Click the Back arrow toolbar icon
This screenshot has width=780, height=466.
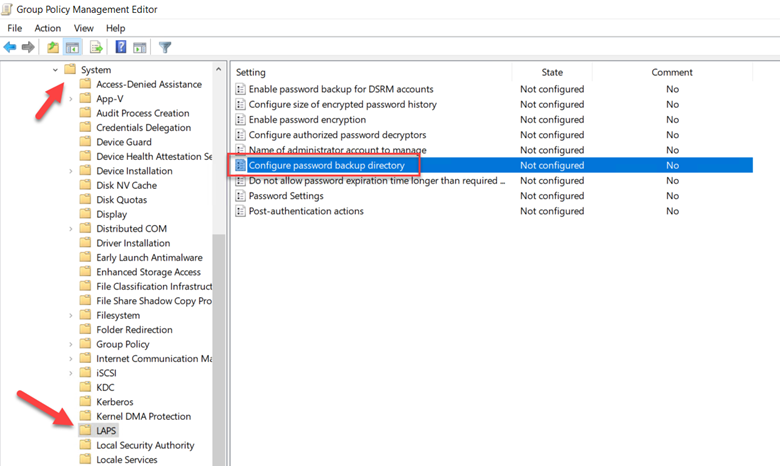(10, 47)
